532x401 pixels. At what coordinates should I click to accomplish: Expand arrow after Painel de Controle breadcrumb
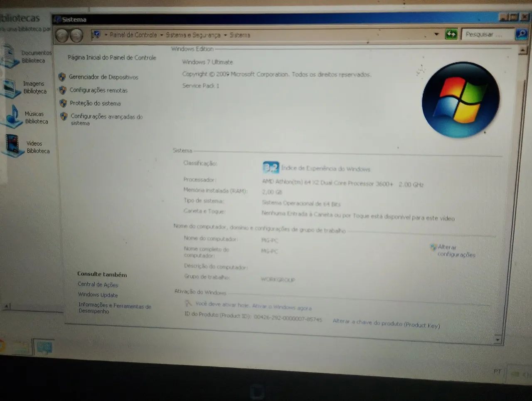coord(161,35)
